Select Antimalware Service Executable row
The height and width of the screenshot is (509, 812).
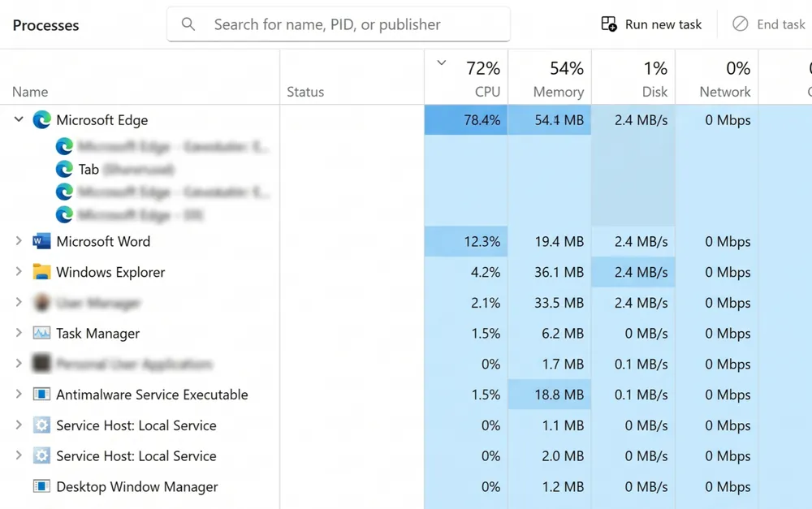tap(406, 394)
